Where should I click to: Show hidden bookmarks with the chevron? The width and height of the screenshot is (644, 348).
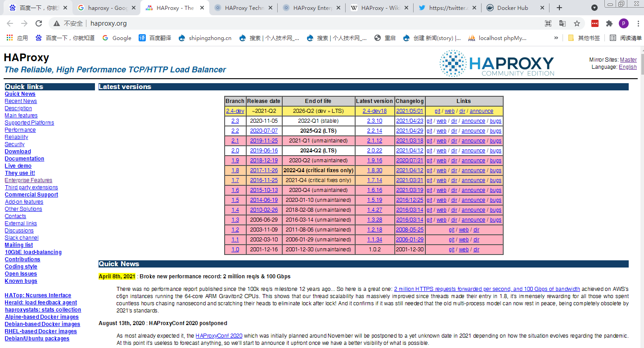click(x=556, y=38)
